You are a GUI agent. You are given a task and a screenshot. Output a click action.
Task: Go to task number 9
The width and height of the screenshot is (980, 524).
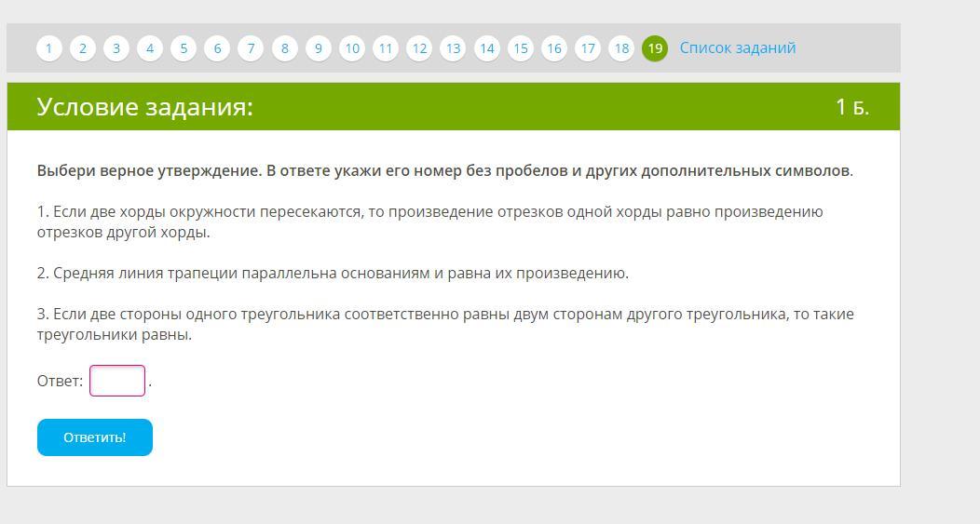point(318,48)
